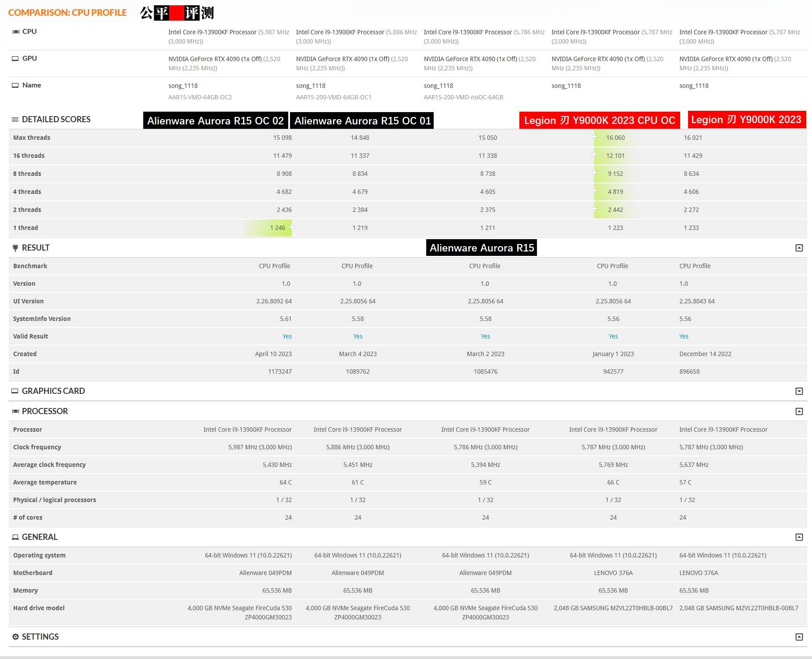Collapse the PROCESSOR section
The width and height of the screenshot is (812, 659).
pos(799,411)
